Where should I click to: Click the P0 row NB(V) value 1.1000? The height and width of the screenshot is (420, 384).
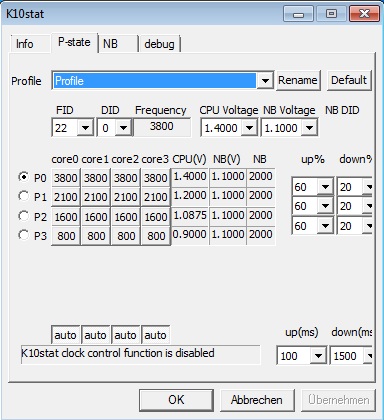click(x=228, y=176)
